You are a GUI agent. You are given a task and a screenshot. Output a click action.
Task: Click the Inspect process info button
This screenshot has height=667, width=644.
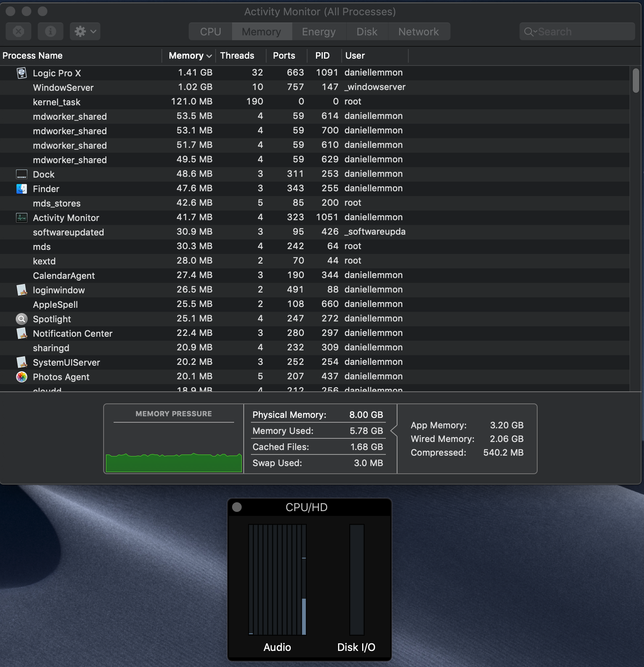pyautogui.click(x=51, y=31)
